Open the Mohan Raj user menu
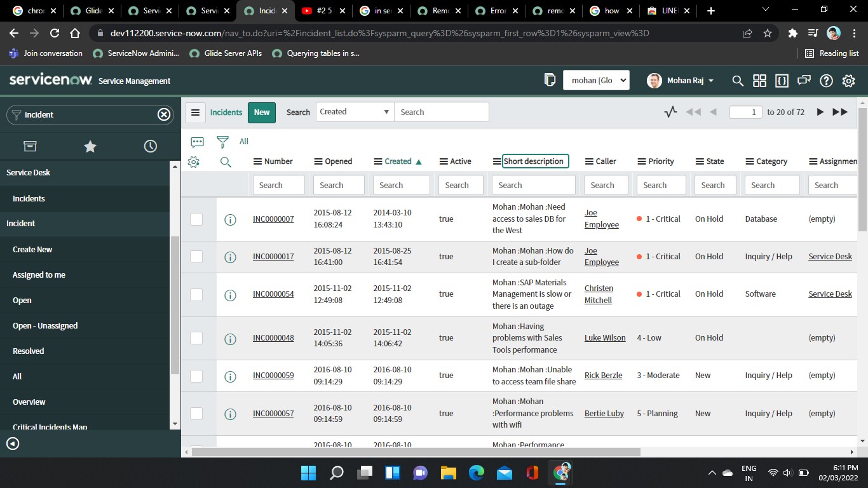The height and width of the screenshot is (488, 868). click(x=681, y=81)
